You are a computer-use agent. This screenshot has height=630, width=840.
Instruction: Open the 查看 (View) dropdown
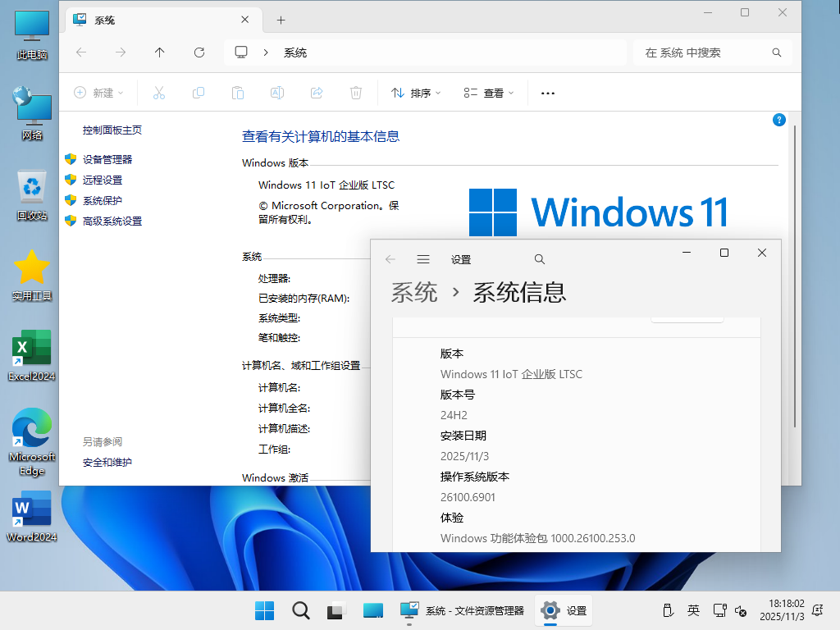488,93
